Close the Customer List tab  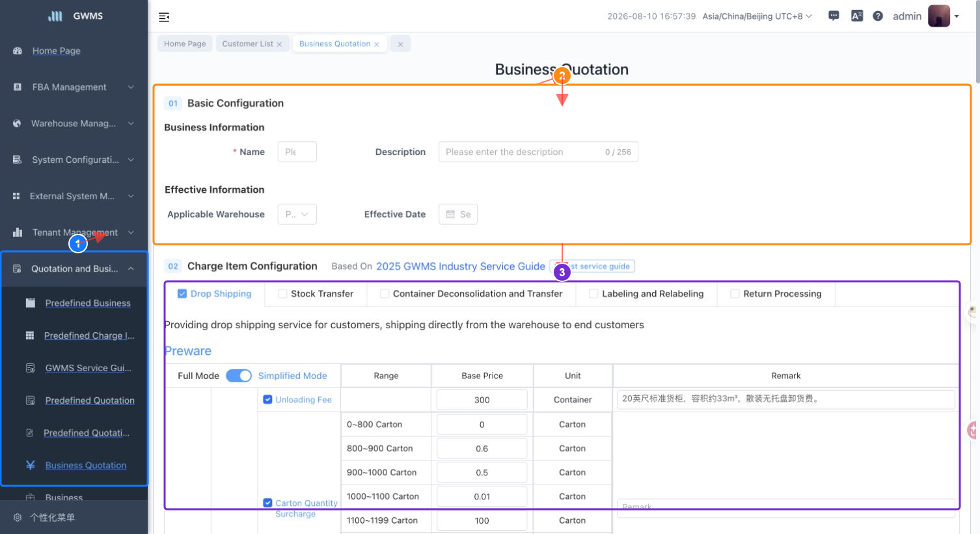click(x=279, y=44)
